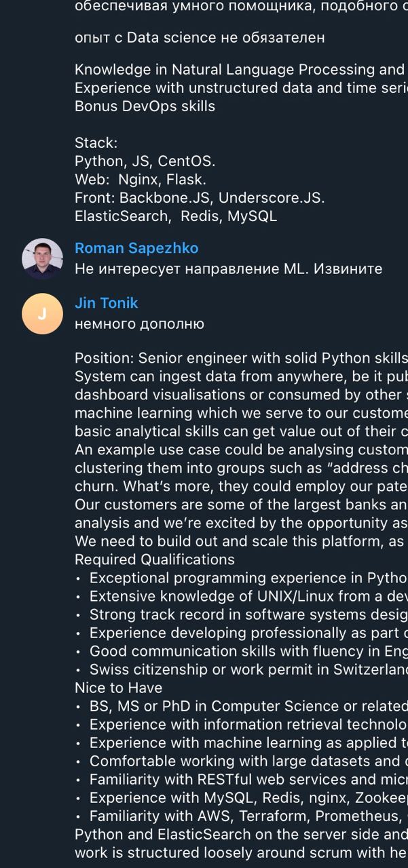The image size is (408, 868).
Task: Tap line starting 'Position: Senior engineer'
Action: (x=241, y=358)
